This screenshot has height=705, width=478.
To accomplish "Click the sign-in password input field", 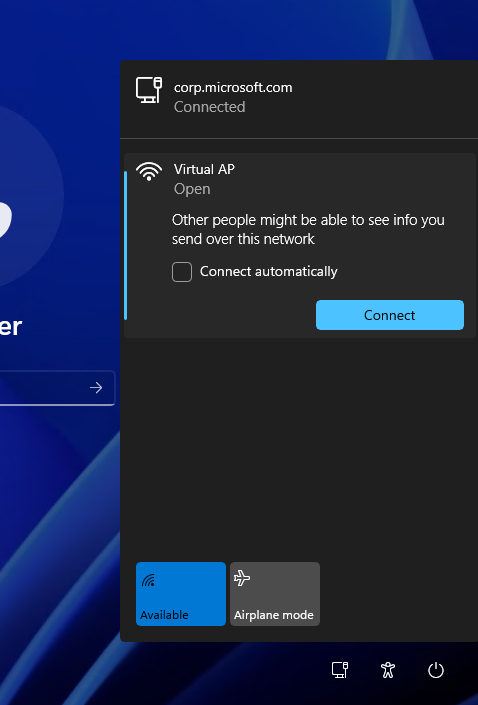I will tap(58, 388).
